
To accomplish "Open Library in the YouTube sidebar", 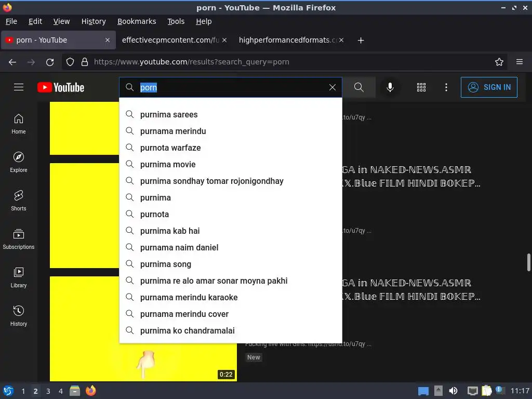I will click(19, 277).
